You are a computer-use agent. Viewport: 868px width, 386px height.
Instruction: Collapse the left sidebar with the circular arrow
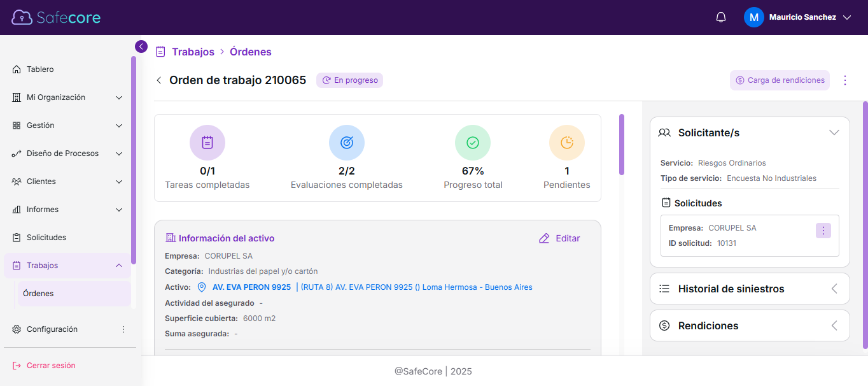[141, 46]
